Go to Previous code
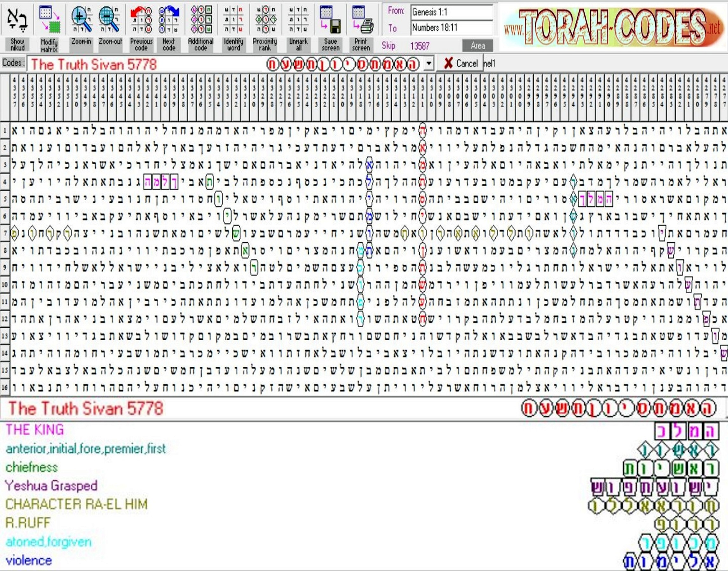This screenshot has height=571, width=728. [x=141, y=20]
